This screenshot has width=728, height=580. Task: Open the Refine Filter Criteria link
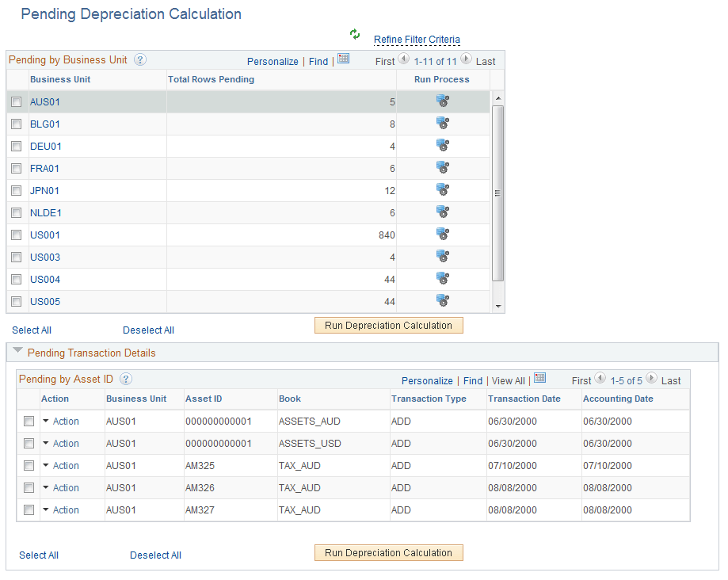[417, 39]
